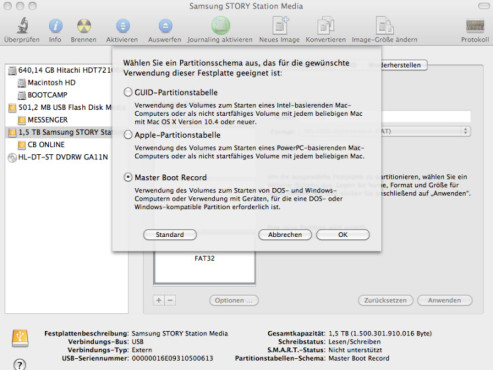Screen dimensions: 493x370
Task: Select the Brennen burn icon
Action: pyautogui.click(x=83, y=26)
